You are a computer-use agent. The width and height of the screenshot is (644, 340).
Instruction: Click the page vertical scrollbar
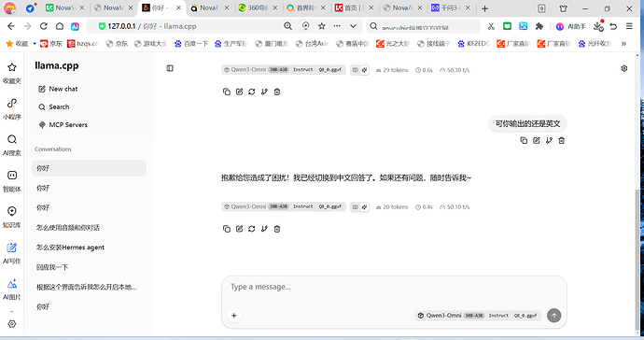[637, 259]
